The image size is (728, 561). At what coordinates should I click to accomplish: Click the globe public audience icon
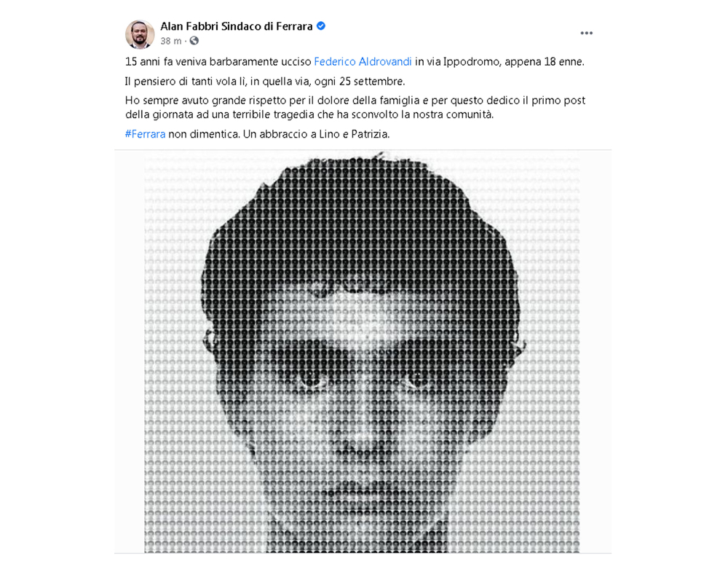[x=194, y=41]
